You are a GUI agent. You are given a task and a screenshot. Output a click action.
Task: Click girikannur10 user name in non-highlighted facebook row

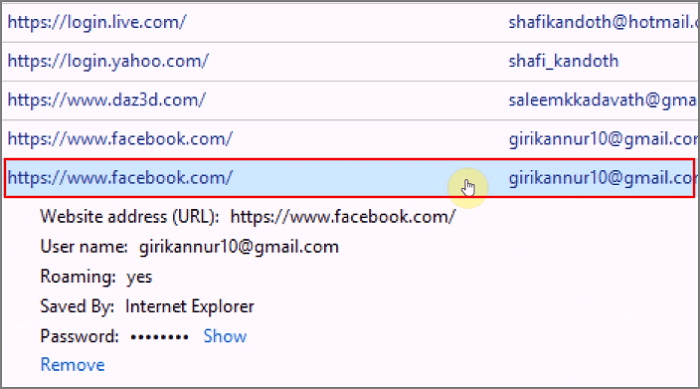604,139
